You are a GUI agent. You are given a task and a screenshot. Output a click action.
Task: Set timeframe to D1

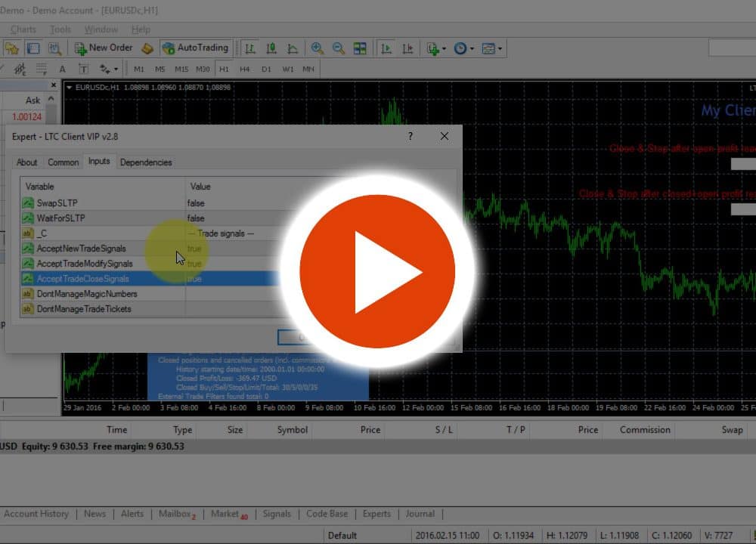(x=266, y=69)
